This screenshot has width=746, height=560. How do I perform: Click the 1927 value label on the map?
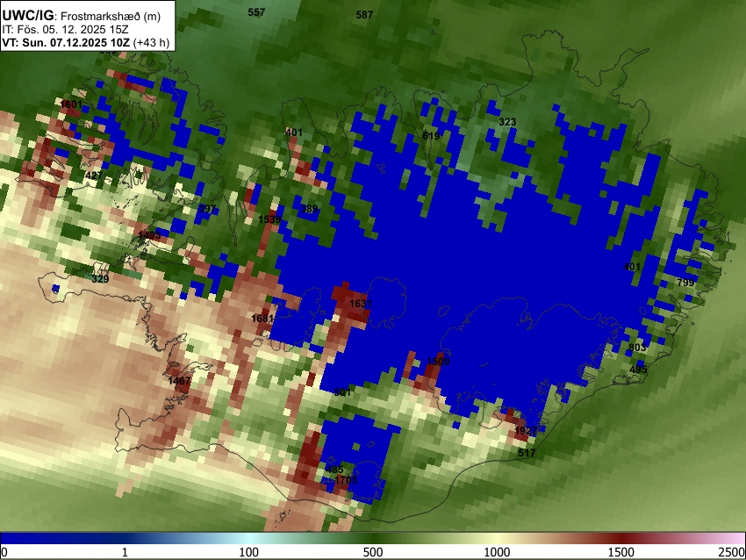(x=526, y=431)
